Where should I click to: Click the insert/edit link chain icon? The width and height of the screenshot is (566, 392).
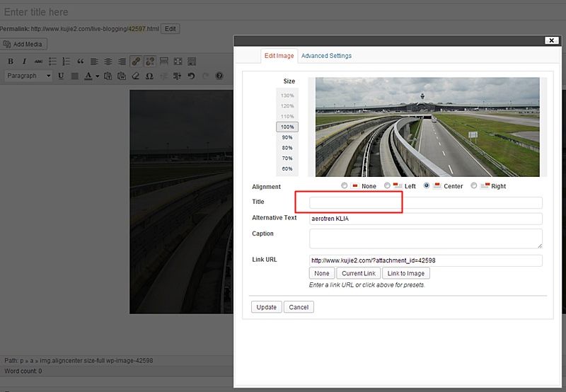pyautogui.click(x=135, y=62)
